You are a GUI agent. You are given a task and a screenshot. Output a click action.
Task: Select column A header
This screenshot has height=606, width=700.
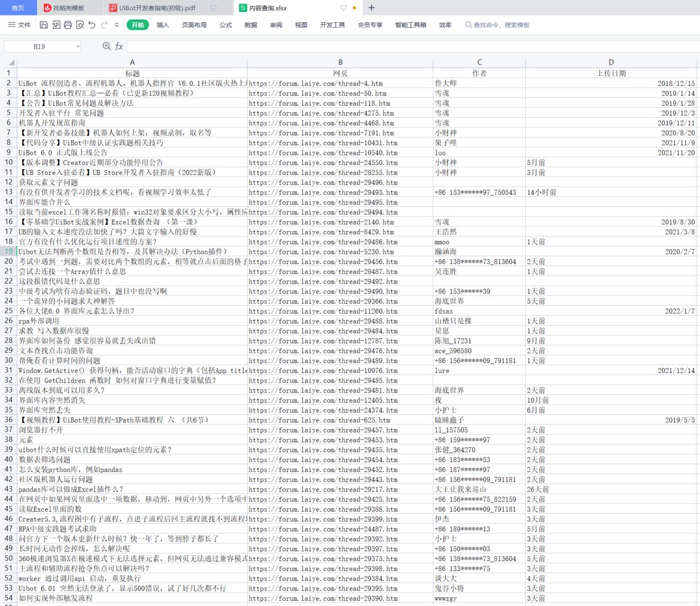tap(132, 62)
